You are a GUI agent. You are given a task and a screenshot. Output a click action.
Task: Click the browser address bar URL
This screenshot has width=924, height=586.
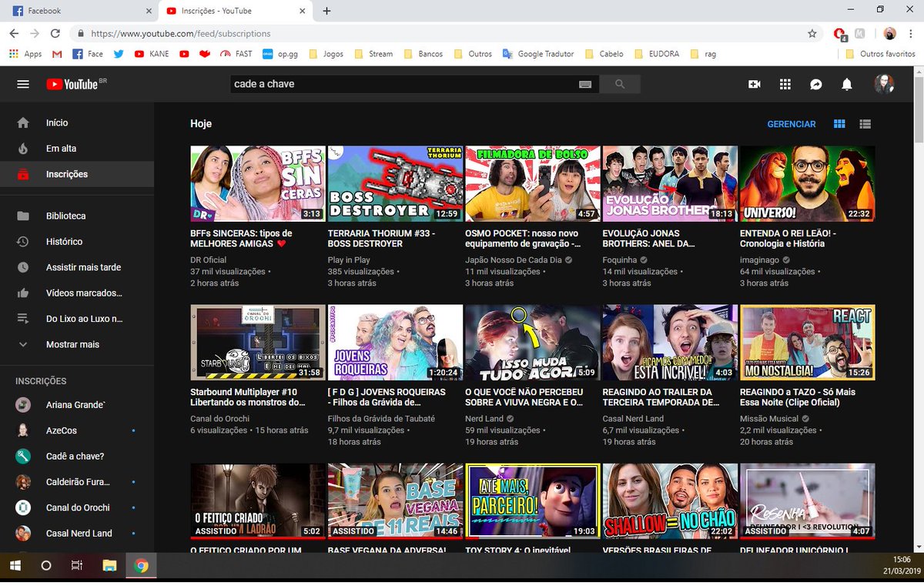181,34
